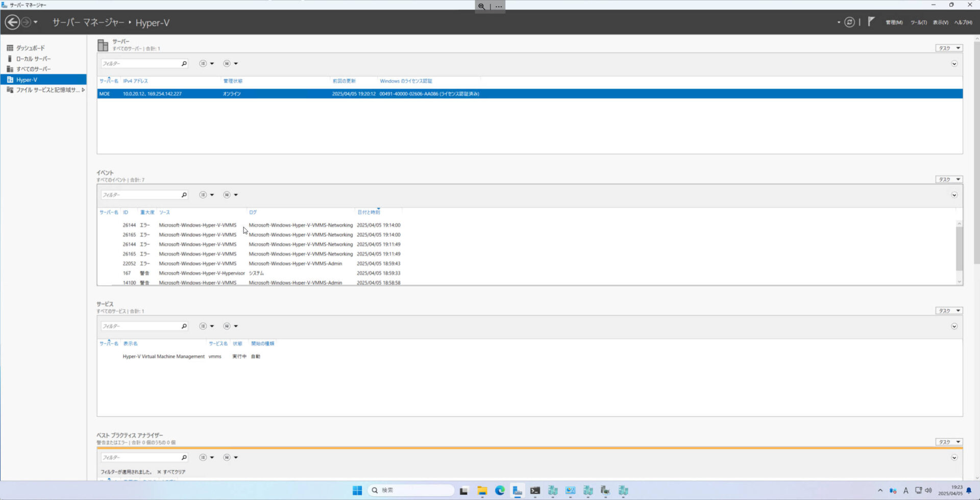Click the サーバー filter input field
This screenshot has width=980, height=500.
pyautogui.click(x=140, y=64)
